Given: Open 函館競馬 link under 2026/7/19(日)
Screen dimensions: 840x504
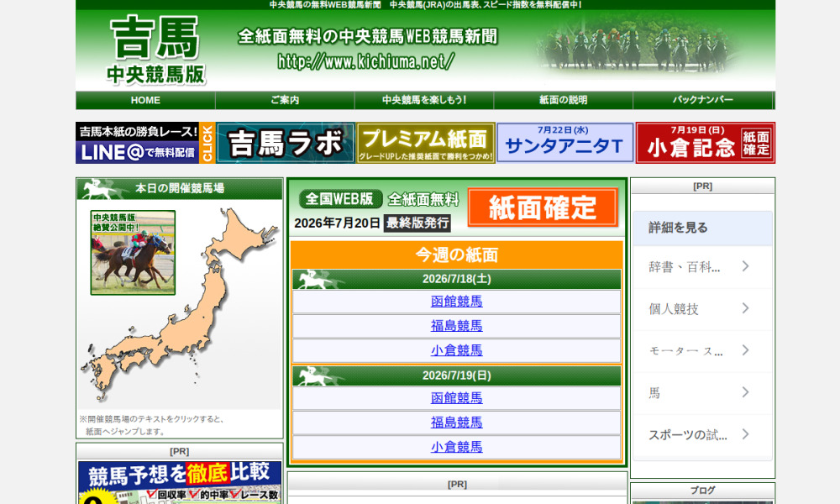Looking at the screenshot, I should point(456,398).
